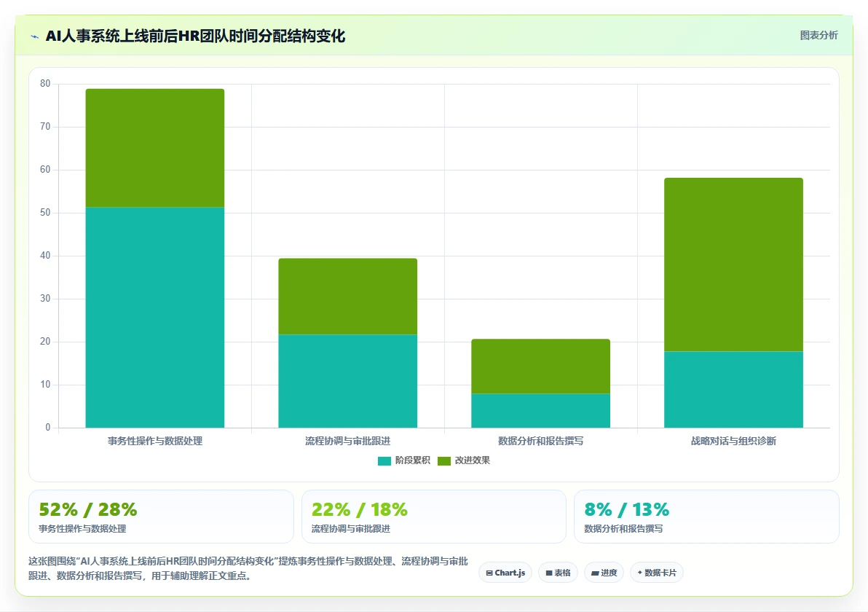
Task: Click the y-axis value 0
Action: pyautogui.click(x=47, y=428)
